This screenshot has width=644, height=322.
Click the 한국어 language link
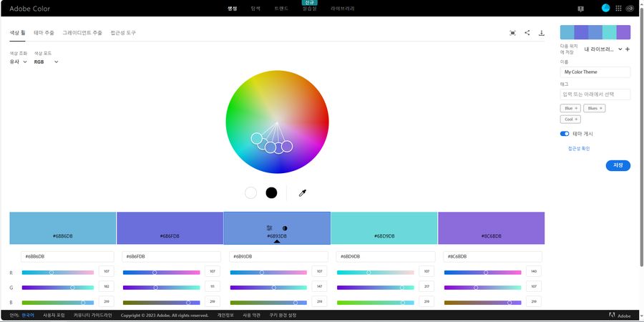[28, 316]
